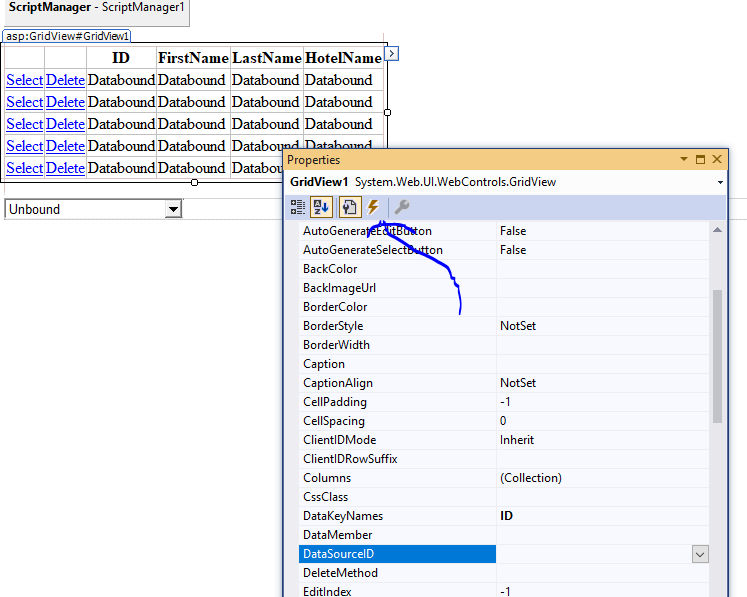Select the BorderColor property
This screenshot has height=597, width=747.
(397, 307)
